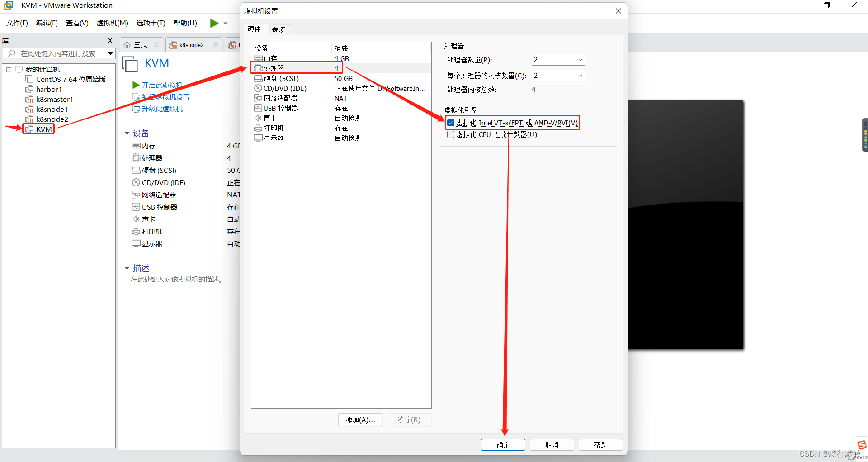The image size is (868, 462).
Task: Click the sound card speaker icon in settings
Action: point(258,118)
